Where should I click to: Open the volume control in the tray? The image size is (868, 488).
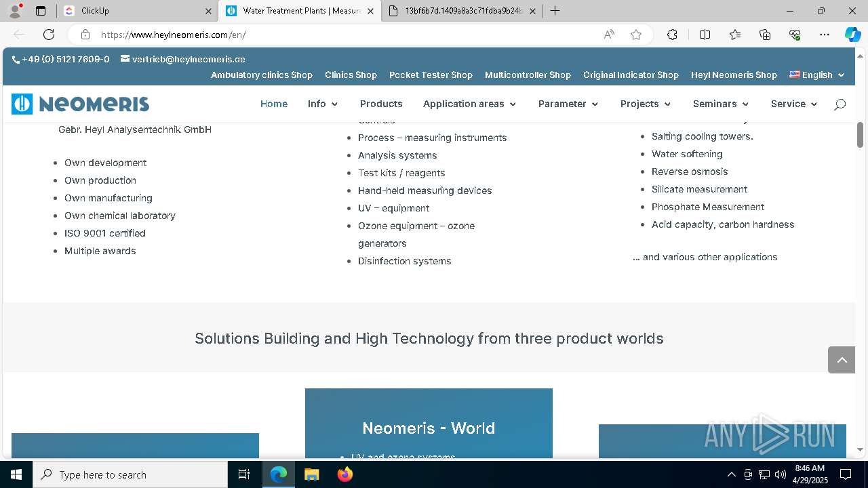point(781,474)
